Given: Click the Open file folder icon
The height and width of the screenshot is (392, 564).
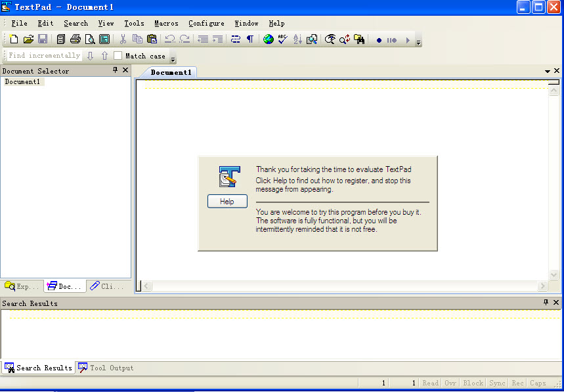Looking at the screenshot, I should [28, 39].
